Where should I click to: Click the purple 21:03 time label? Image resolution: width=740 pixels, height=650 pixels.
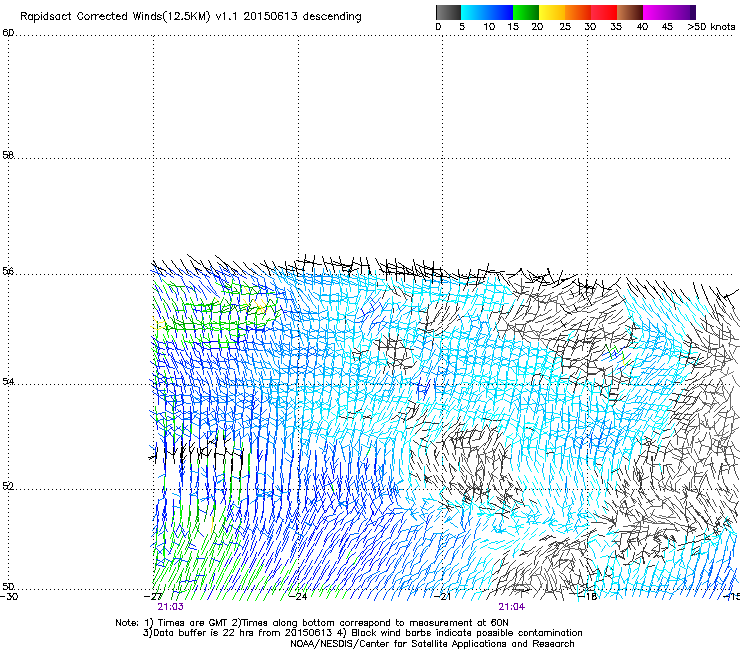click(170, 607)
